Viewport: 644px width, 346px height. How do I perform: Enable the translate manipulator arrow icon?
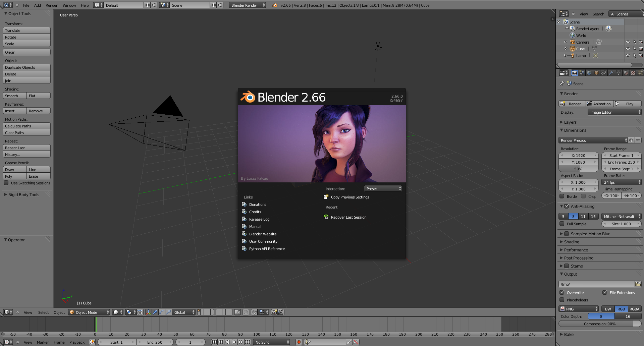[x=155, y=312]
